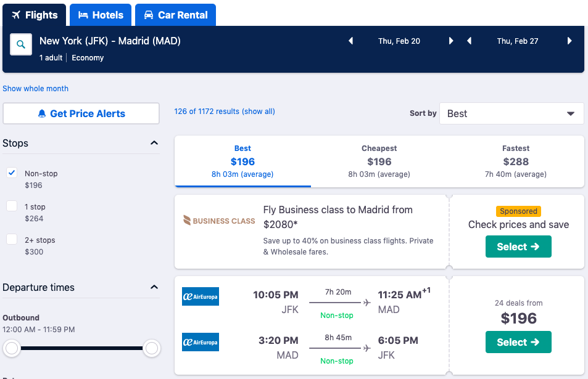The width and height of the screenshot is (588, 379).
Task: Check the 2+ stops filter
Action: tap(11, 239)
